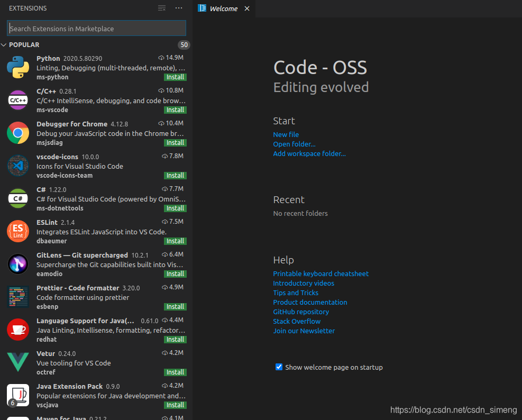The width and height of the screenshot is (522, 420).
Task: Click the Prettier extension logo
Action: 18,297
